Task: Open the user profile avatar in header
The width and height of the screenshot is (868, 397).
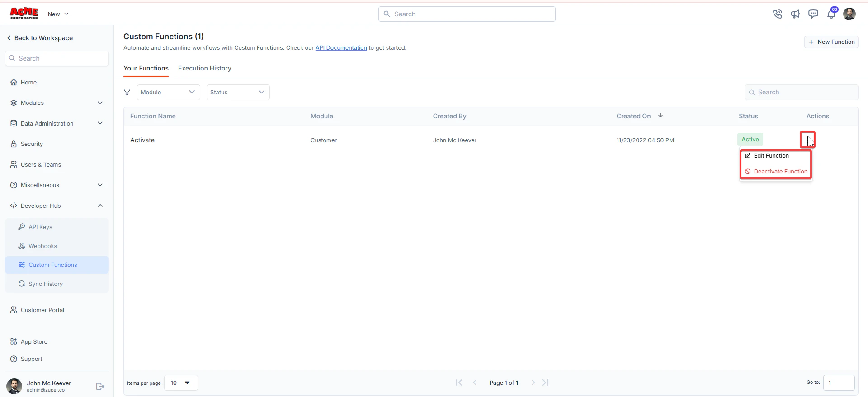Action: click(x=849, y=14)
